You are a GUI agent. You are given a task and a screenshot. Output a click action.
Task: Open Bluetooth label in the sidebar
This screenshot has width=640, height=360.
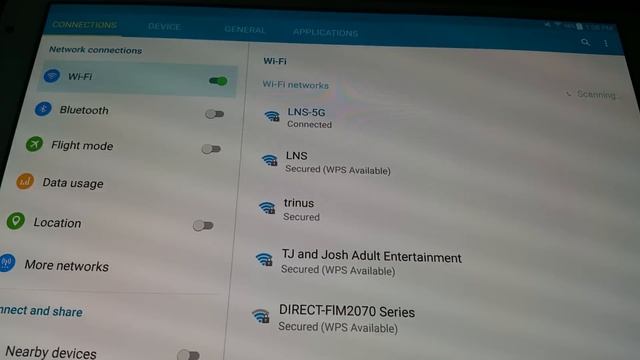(84, 110)
